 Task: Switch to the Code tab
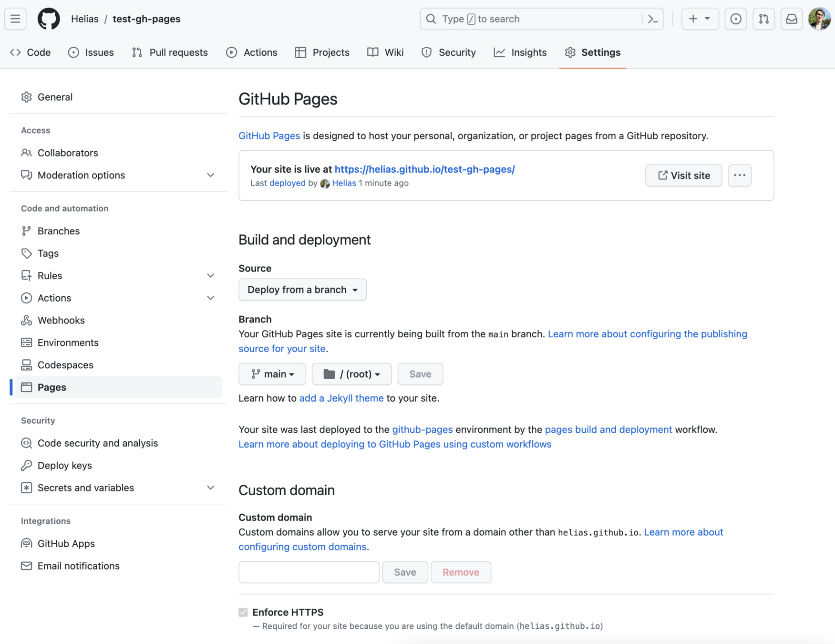click(31, 52)
